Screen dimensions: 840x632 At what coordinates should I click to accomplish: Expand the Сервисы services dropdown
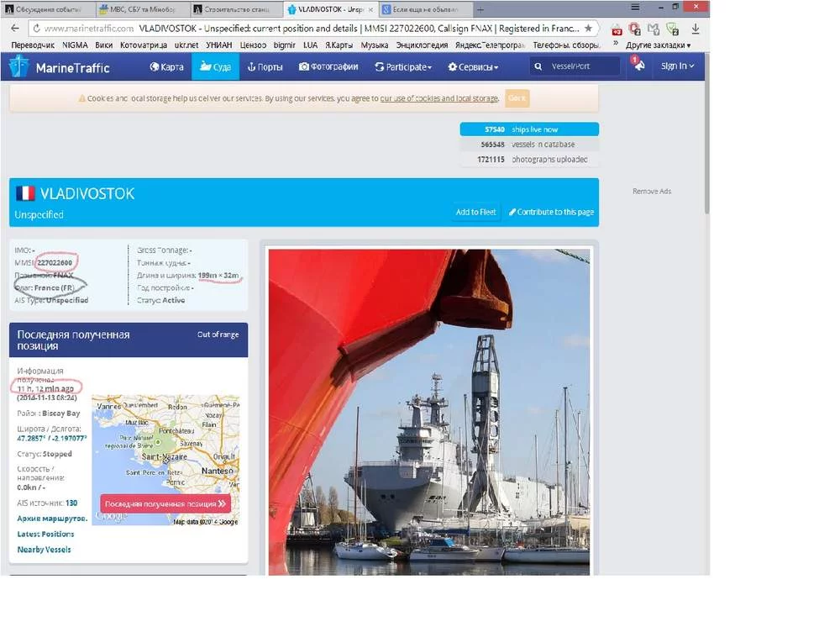473,67
